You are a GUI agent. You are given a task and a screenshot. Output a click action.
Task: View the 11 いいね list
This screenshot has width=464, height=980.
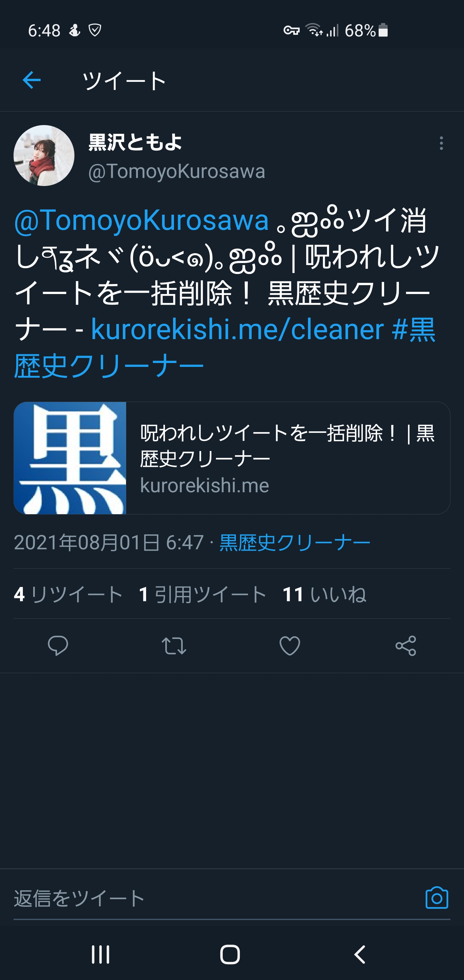(324, 594)
